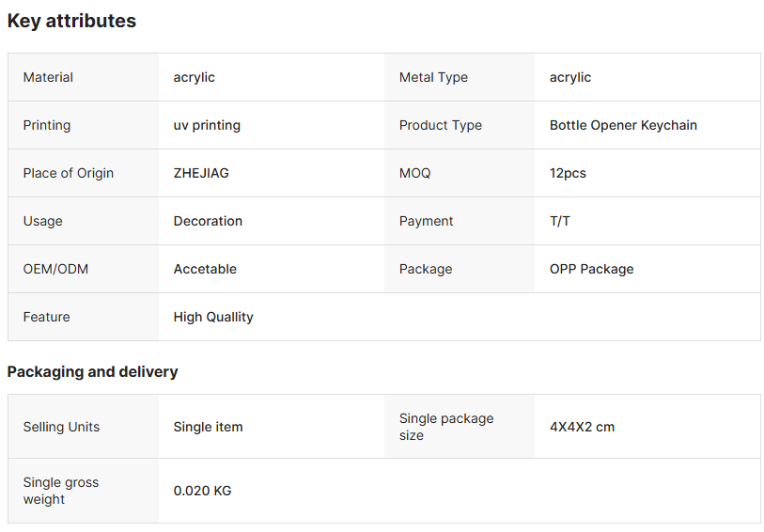Select the Metal Type label

click(x=433, y=77)
